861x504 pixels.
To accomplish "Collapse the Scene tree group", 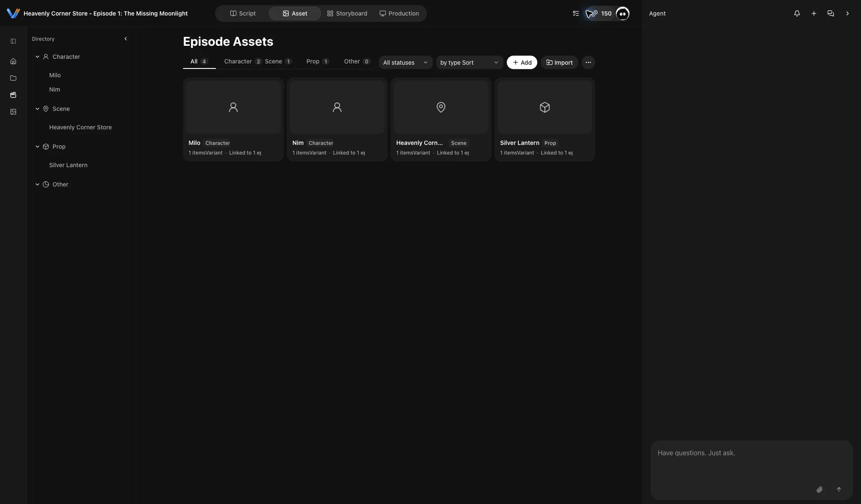I will 37,109.
